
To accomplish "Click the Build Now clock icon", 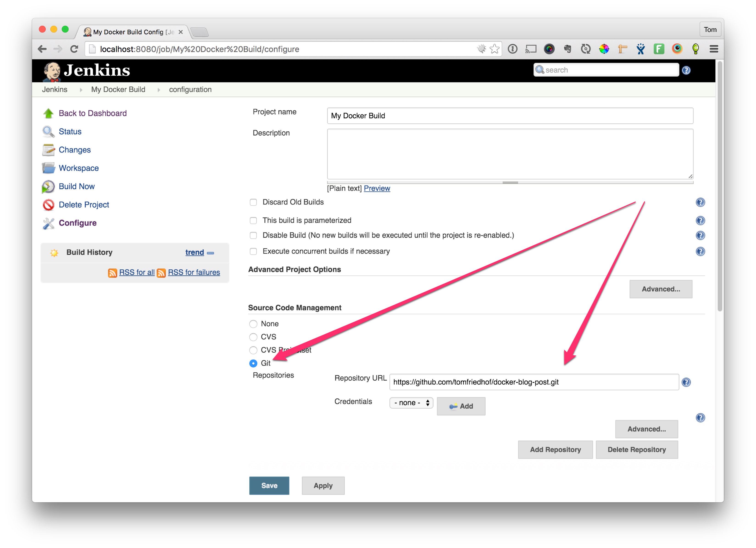I will tap(48, 187).
